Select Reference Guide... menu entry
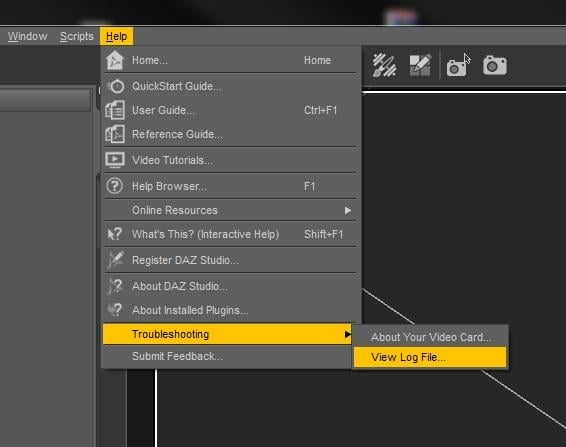The height and width of the screenshot is (447, 566). (x=230, y=134)
